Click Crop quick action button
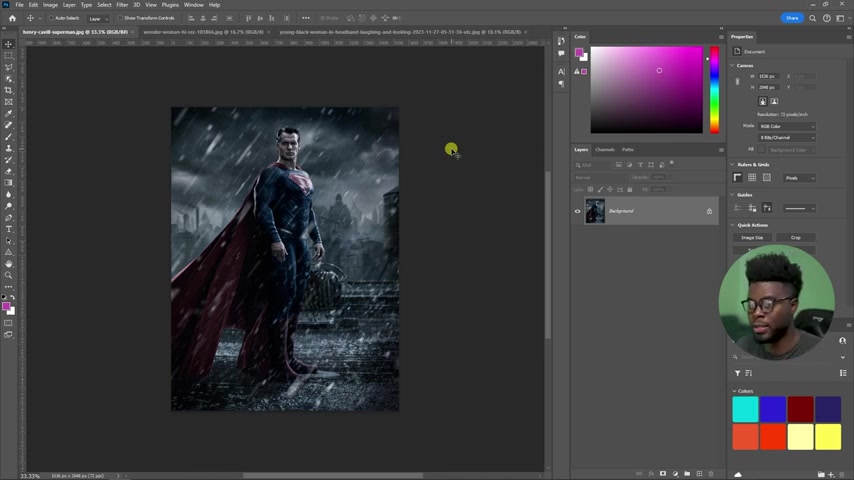 click(x=795, y=238)
